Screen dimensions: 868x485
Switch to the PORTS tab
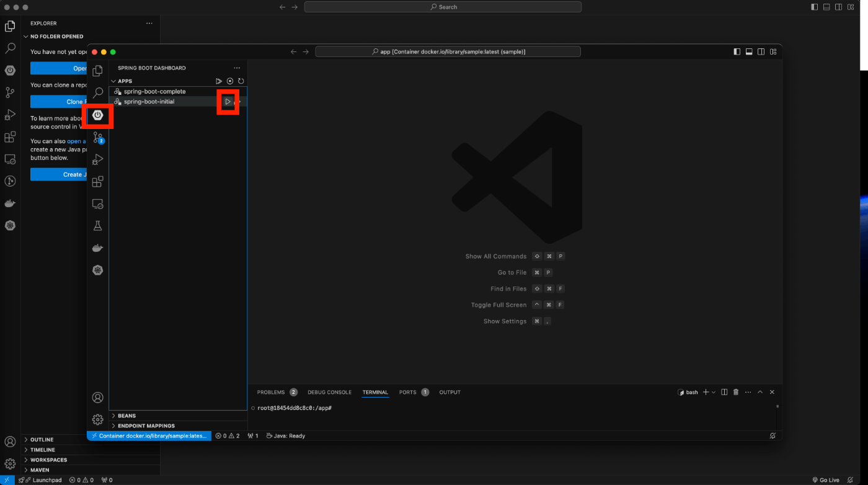tap(414, 392)
